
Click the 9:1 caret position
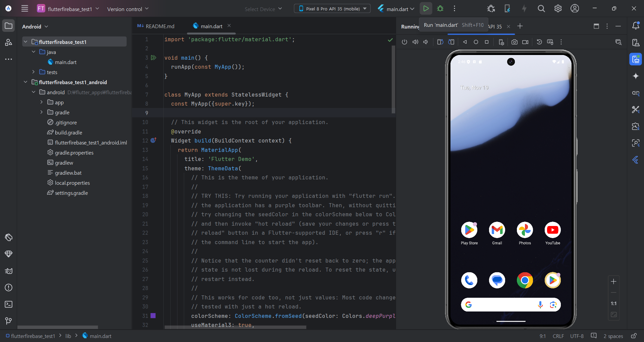(542, 336)
